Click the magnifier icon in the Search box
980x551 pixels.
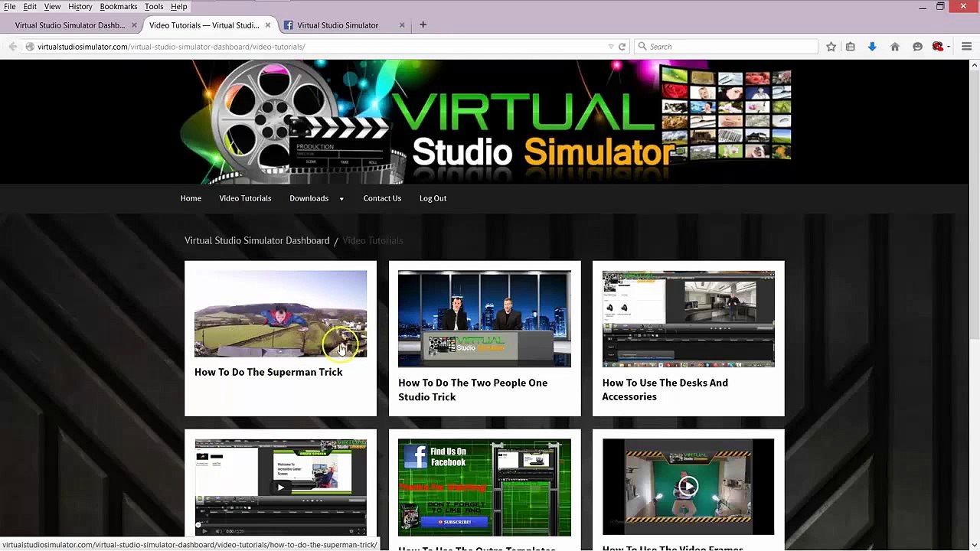point(642,47)
